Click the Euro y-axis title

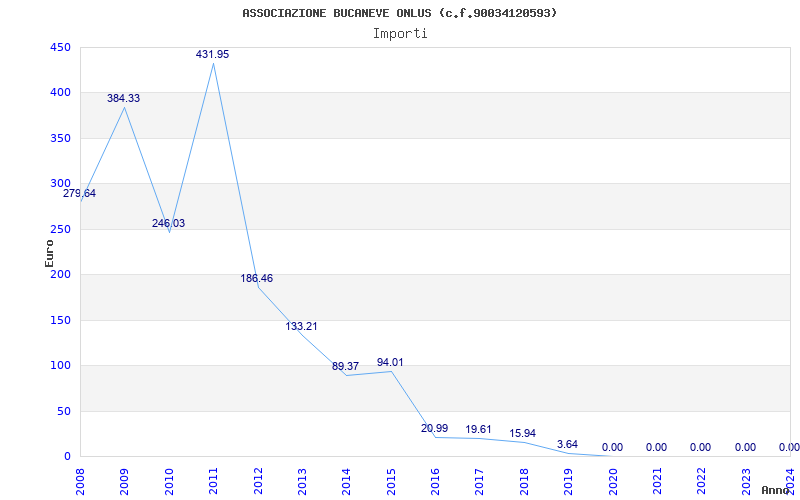tap(49, 253)
